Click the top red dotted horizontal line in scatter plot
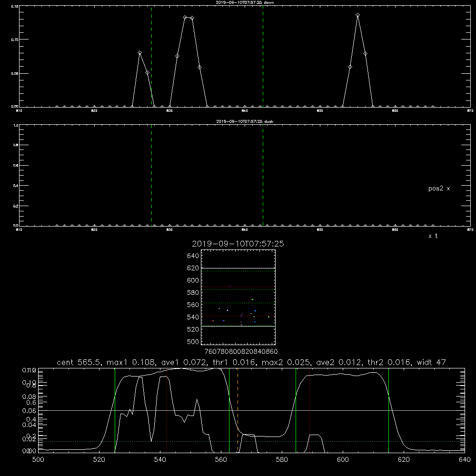476x476 pixels. (x=238, y=287)
